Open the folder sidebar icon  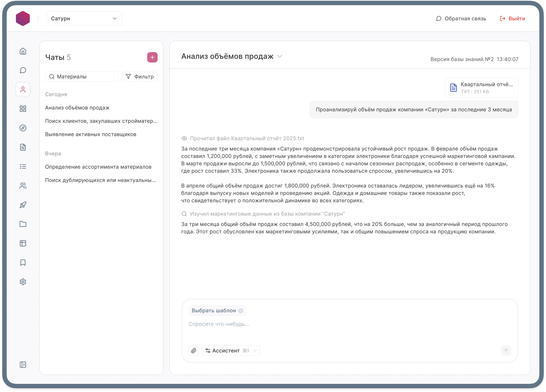pos(23,224)
